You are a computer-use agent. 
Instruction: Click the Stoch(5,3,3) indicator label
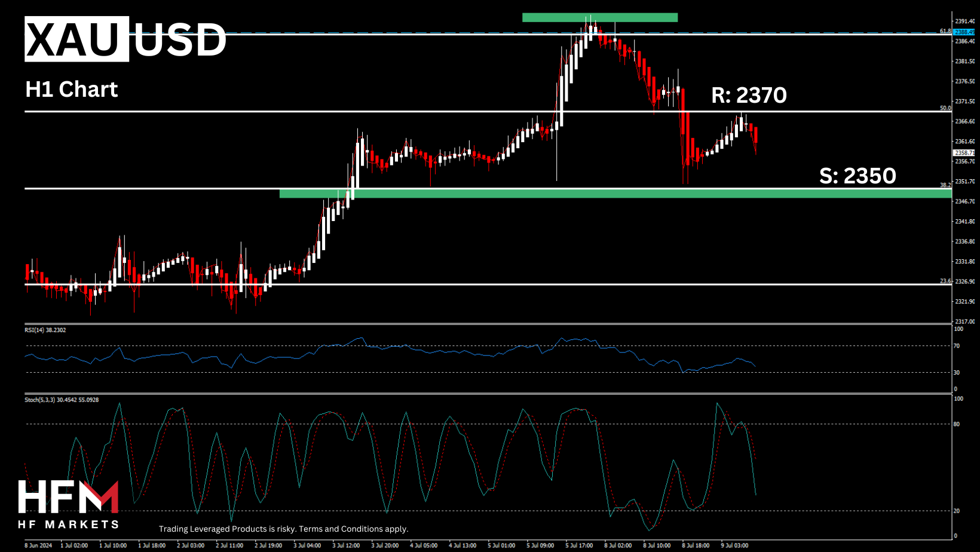pos(61,400)
